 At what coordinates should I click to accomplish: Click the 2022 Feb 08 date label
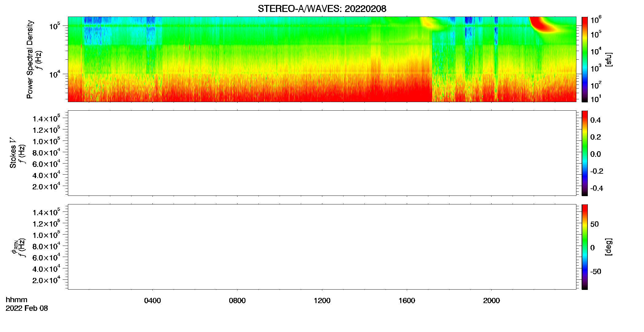(x=27, y=308)
